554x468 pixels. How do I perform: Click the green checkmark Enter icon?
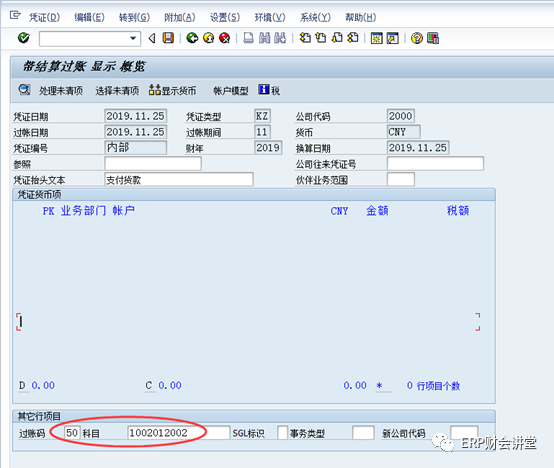coord(24,38)
